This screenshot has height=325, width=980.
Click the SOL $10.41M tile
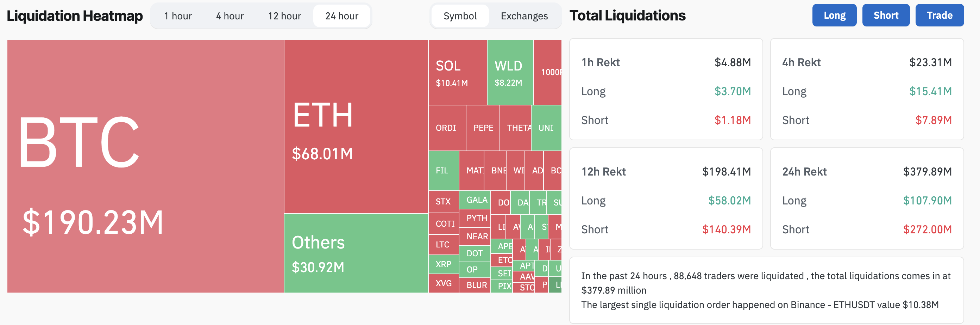(457, 72)
